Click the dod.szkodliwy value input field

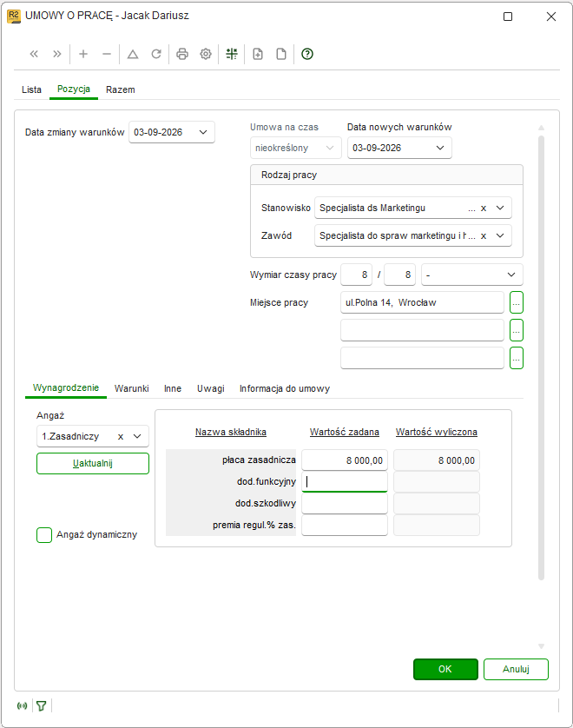(345, 504)
